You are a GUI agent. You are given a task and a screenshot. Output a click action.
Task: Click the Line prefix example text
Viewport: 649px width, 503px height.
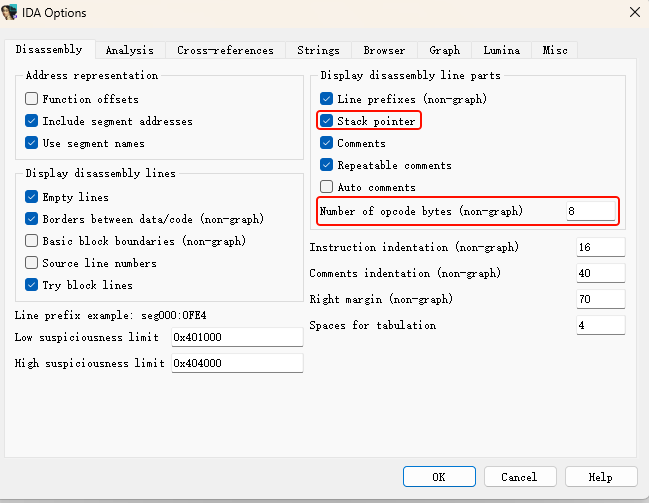coord(111,315)
